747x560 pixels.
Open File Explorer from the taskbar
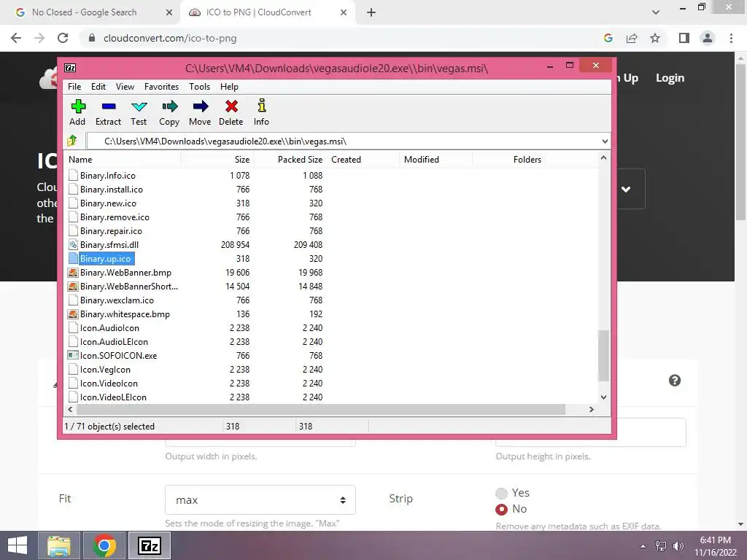point(59,545)
